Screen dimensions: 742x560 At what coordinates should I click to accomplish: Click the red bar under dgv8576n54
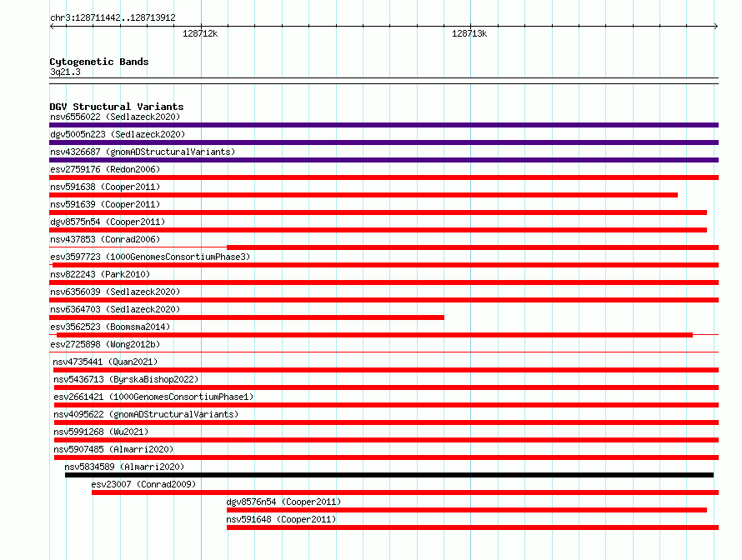(467, 510)
